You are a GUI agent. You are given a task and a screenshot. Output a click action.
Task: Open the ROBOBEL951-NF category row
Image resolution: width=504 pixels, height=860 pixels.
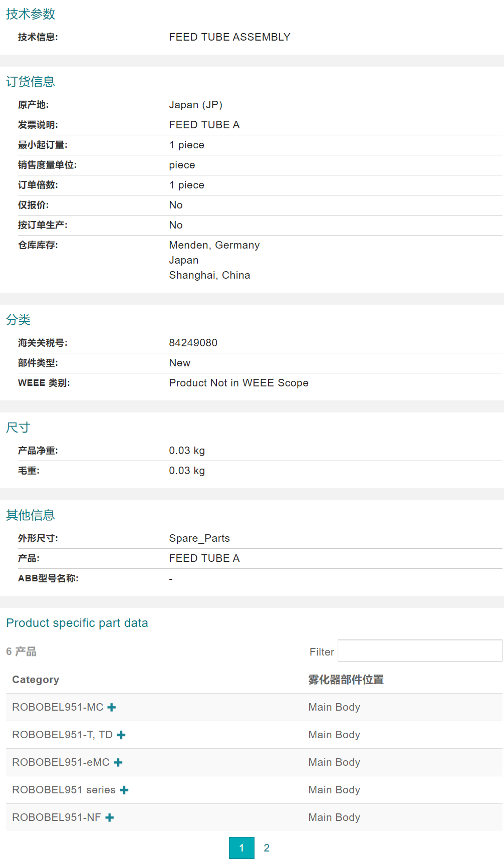(56, 817)
